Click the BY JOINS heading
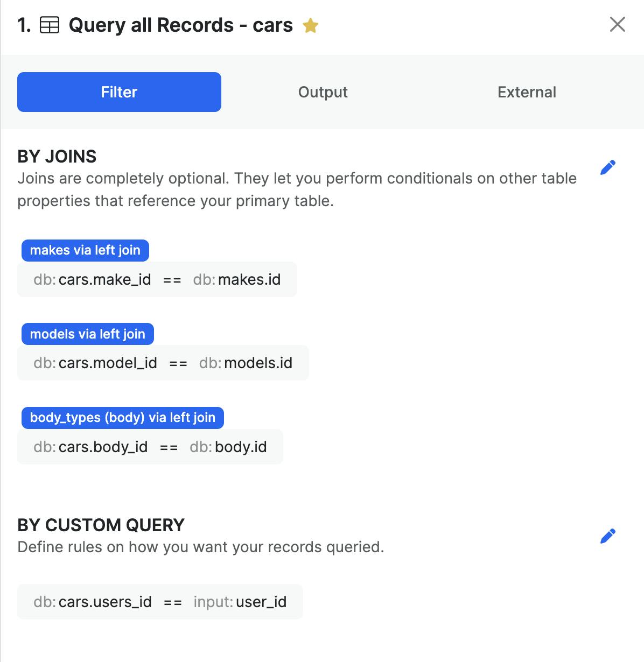Screen dimensions: 644x662 [57, 157]
